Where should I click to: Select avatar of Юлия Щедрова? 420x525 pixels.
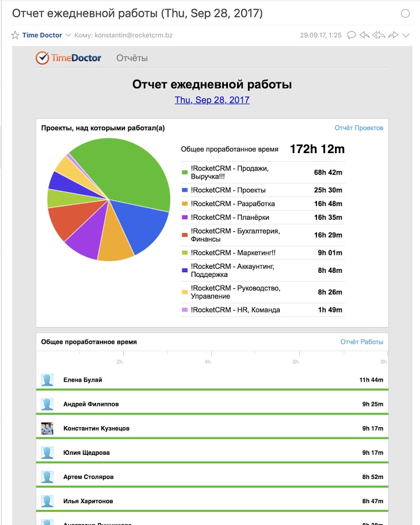tap(47, 452)
